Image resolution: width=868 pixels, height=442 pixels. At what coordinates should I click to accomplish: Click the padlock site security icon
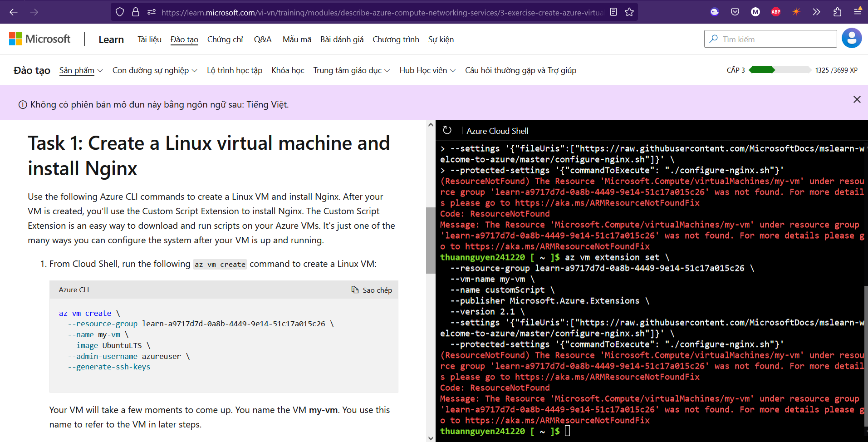coord(135,12)
